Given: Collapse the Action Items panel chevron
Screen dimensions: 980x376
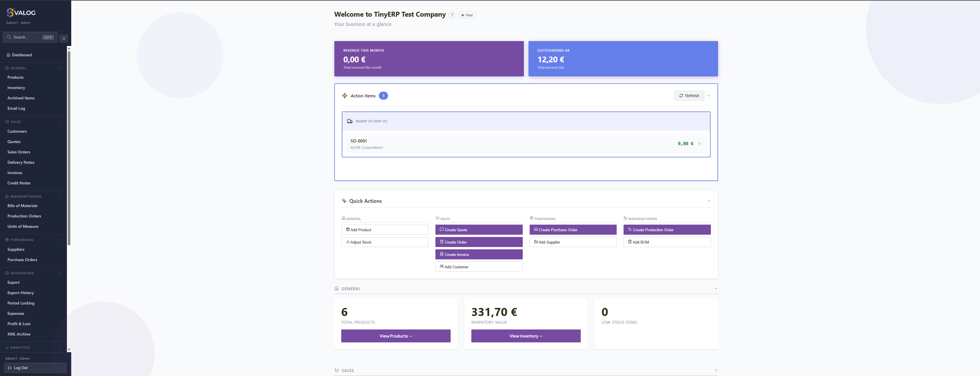Looking at the screenshot, I should pyautogui.click(x=708, y=96).
